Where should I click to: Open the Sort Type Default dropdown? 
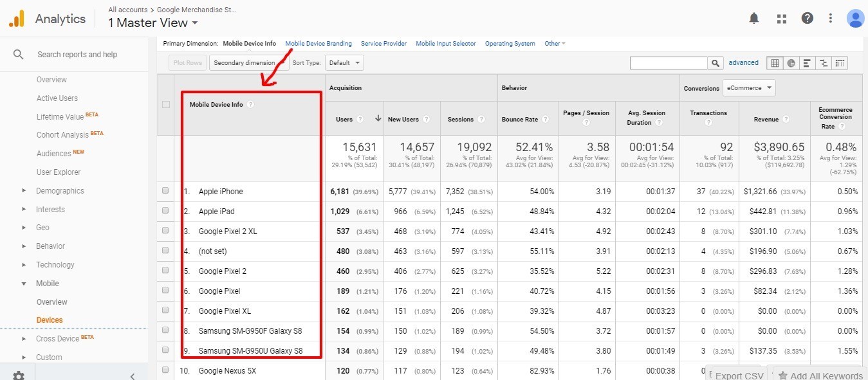(x=344, y=63)
